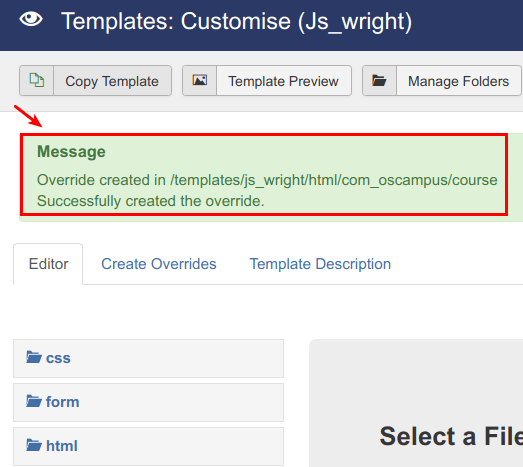Switch to the Editor tab
This screenshot has width=523, height=467.
pos(48,264)
